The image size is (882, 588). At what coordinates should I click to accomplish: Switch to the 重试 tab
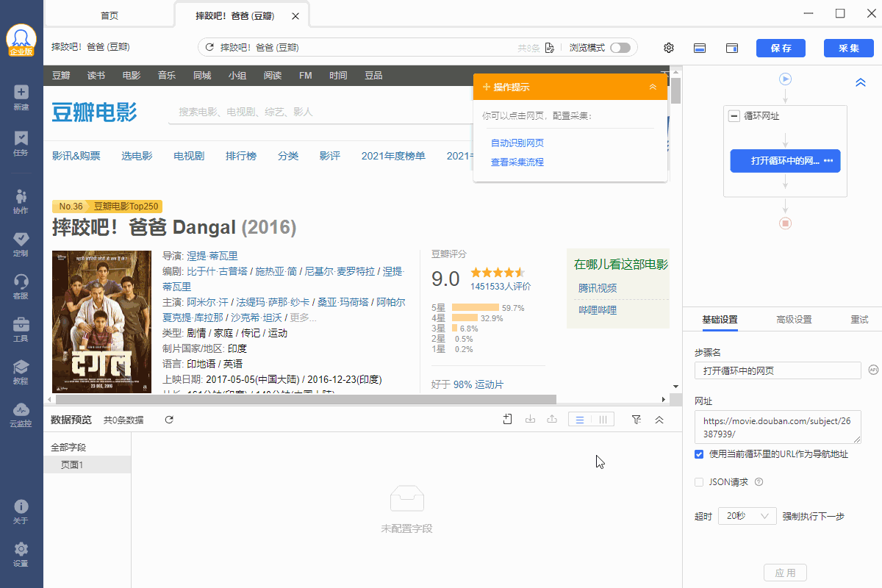(859, 320)
